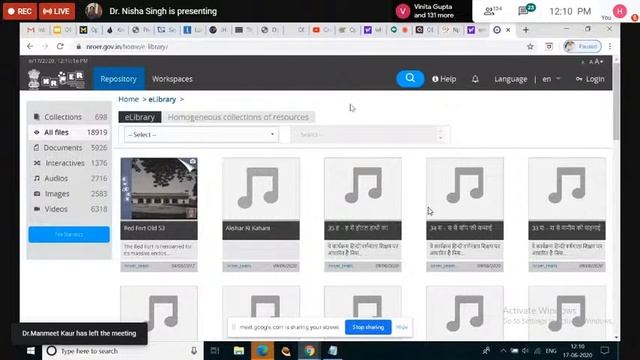Switch to the Workspaces tab

coord(172,79)
